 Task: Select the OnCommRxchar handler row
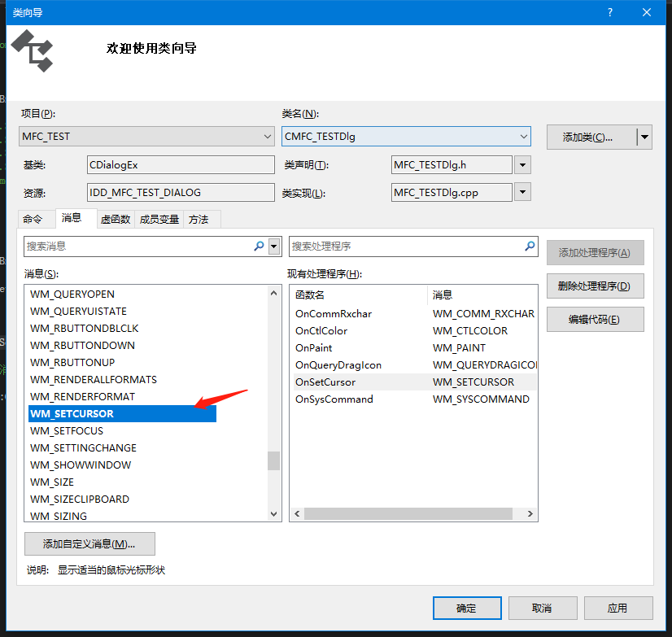coord(415,314)
